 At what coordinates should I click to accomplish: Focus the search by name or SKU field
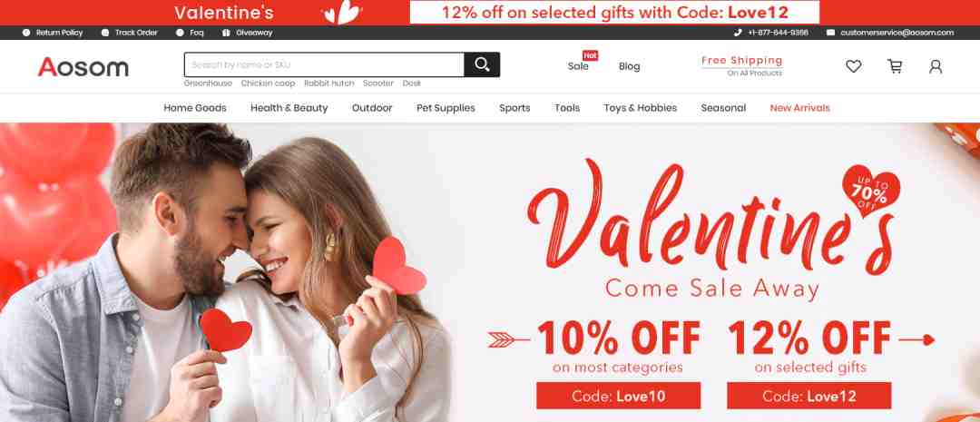point(324,64)
